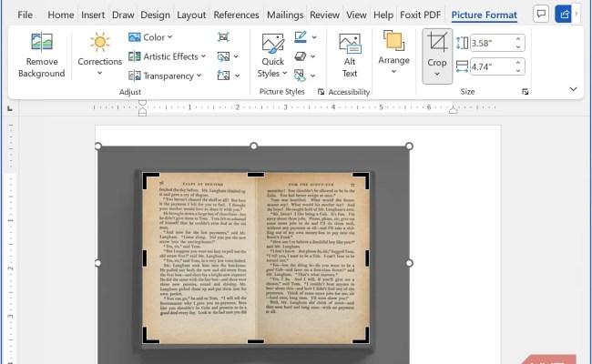Switch to the Draw tab
This screenshot has width=592, height=364.
click(123, 15)
